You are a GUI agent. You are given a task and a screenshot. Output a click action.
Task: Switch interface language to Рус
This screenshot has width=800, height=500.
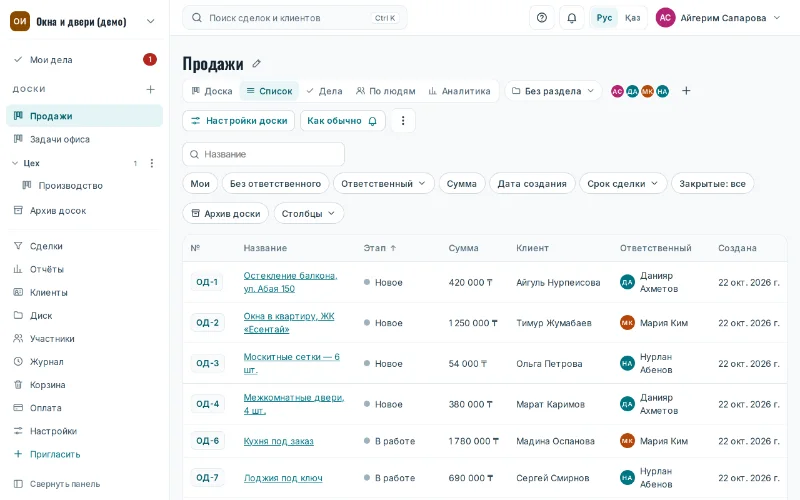point(604,18)
